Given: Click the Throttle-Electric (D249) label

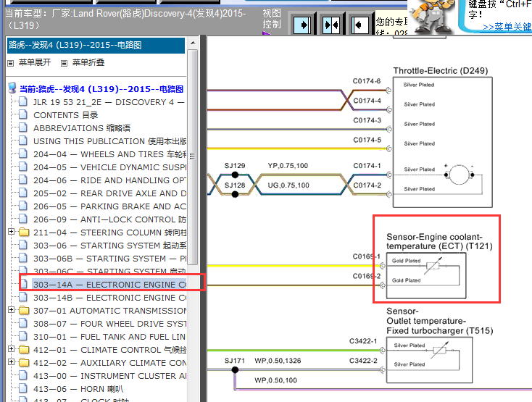Looking at the screenshot, I should [x=441, y=70].
